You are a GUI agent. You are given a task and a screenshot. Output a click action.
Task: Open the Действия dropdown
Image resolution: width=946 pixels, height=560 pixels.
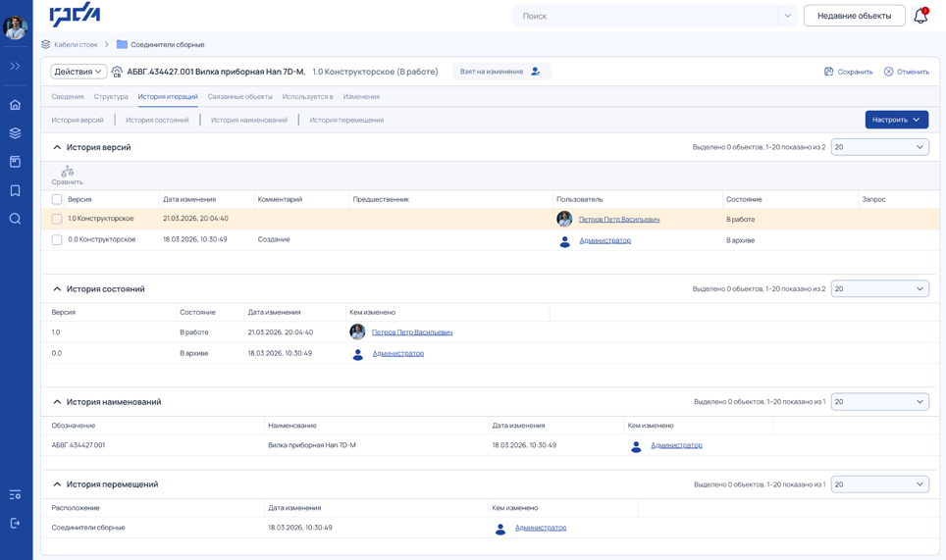[79, 72]
